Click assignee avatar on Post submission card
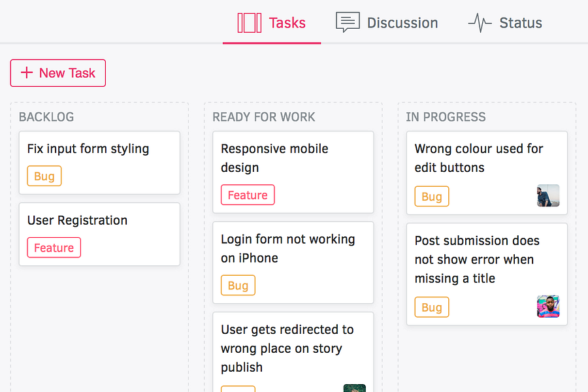The height and width of the screenshot is (392, 588). point(548,306)
